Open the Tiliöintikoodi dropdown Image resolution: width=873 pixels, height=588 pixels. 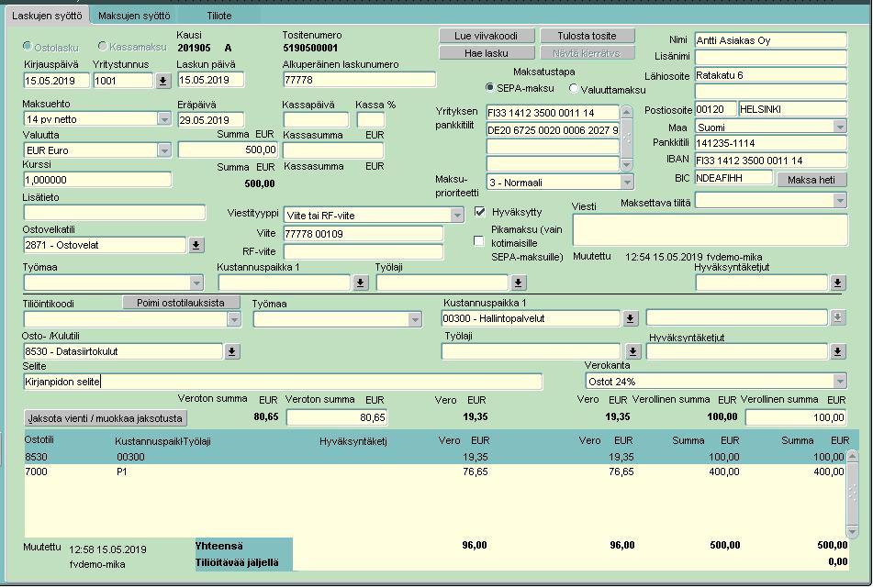click(x=234, y=319)
